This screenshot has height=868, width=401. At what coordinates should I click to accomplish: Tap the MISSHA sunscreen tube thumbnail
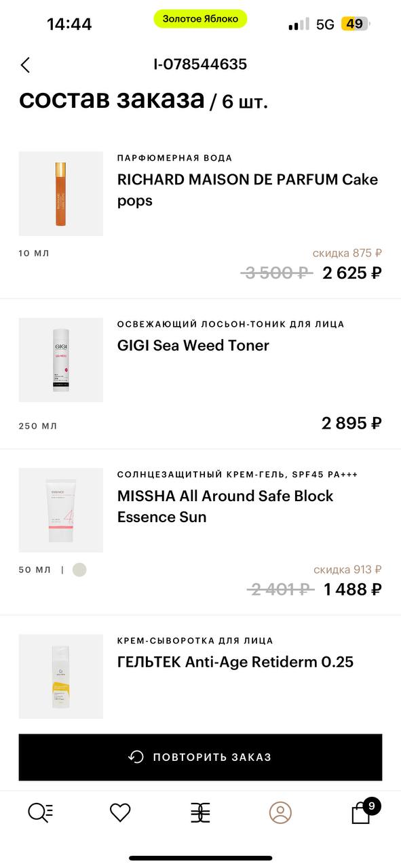[61, 510]
